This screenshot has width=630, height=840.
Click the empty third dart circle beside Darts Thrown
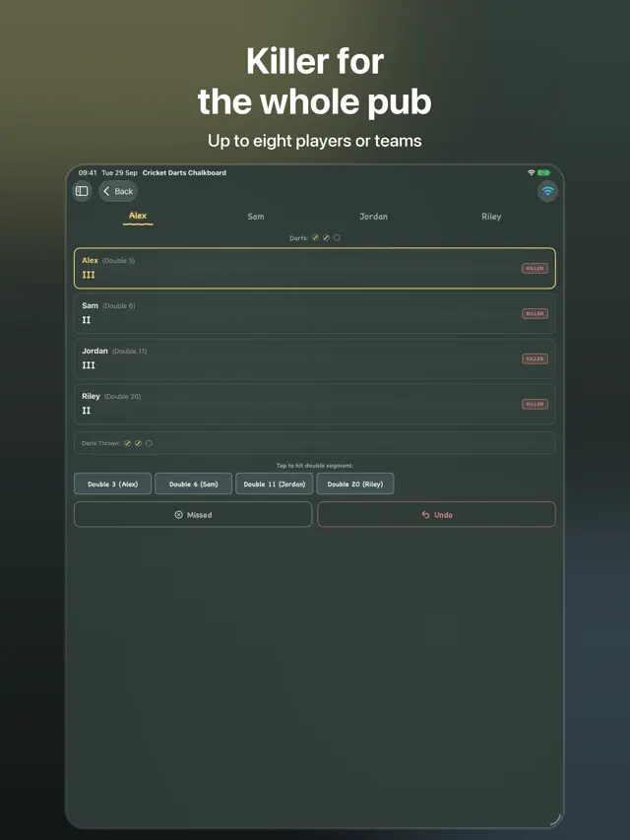(x=149, y=443)
